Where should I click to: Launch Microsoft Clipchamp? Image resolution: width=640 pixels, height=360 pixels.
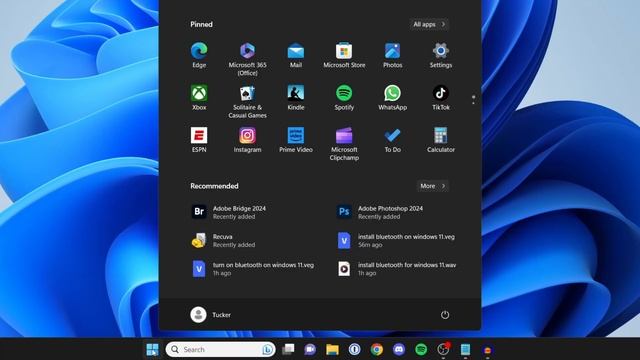click(344, 144)
